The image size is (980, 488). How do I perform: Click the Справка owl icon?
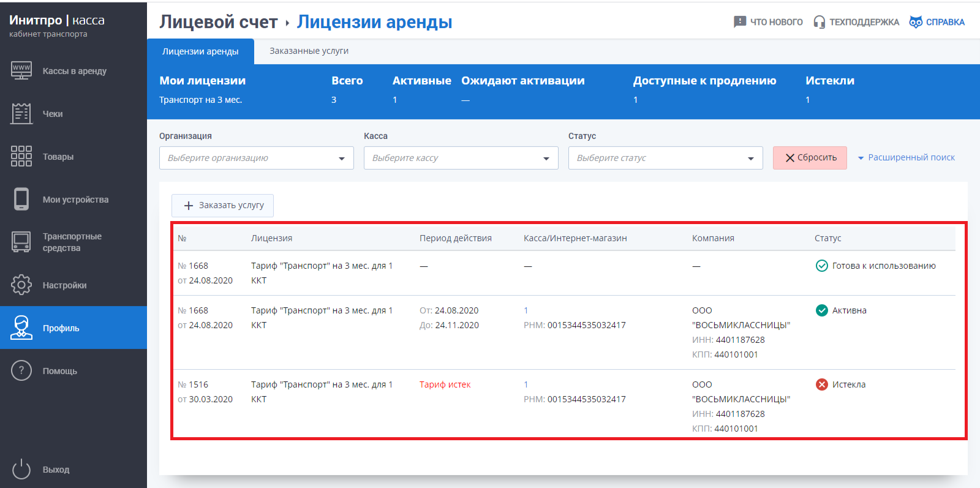(x=916, y=22)
